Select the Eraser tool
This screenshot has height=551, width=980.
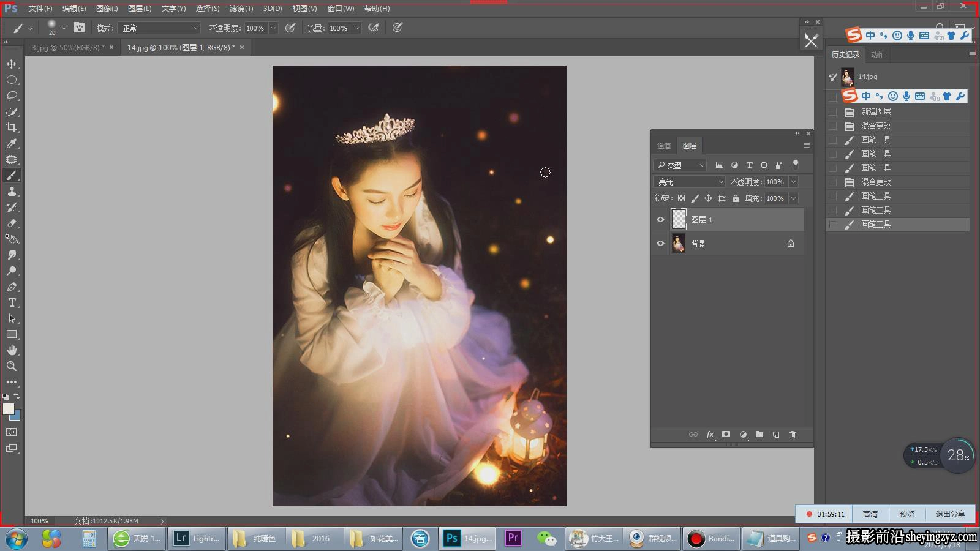point(12,223)
